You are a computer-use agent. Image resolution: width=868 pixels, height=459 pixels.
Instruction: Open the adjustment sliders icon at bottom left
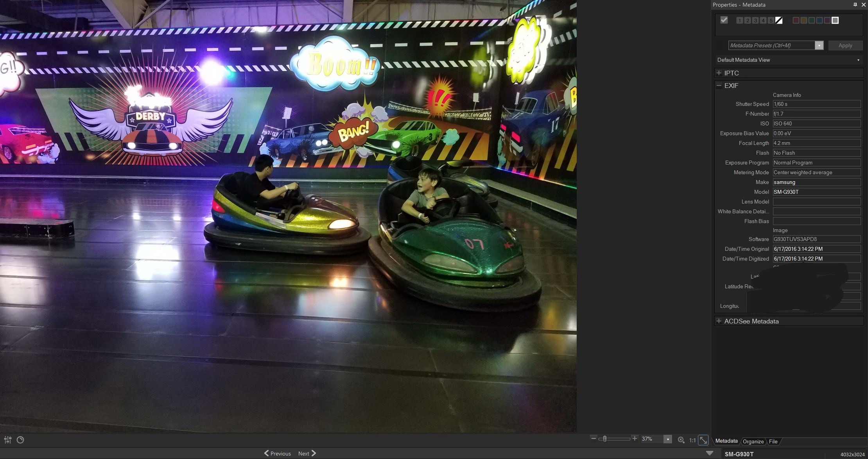pos(8,440)
